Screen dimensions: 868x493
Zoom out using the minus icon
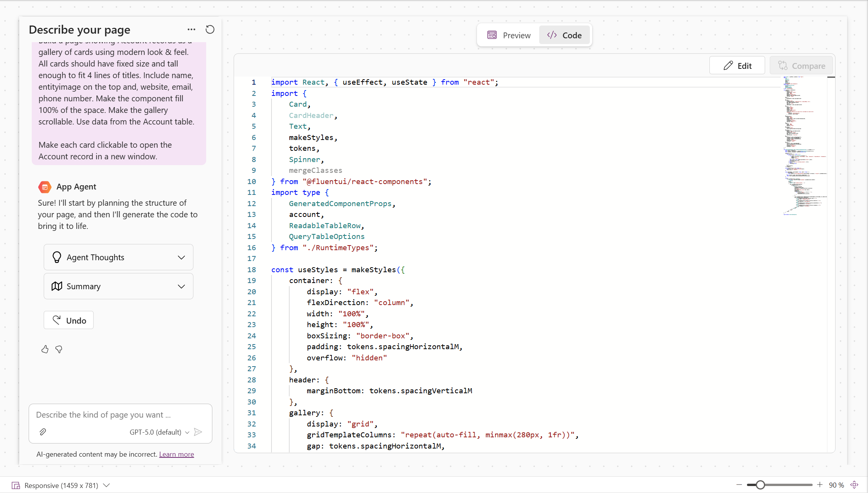(x=739, y=484)
